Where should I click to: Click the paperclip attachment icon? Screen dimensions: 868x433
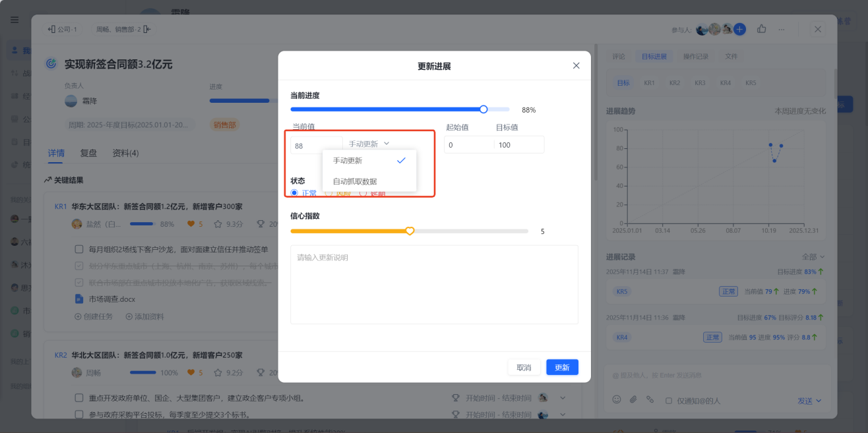click(x=633, y=399)
